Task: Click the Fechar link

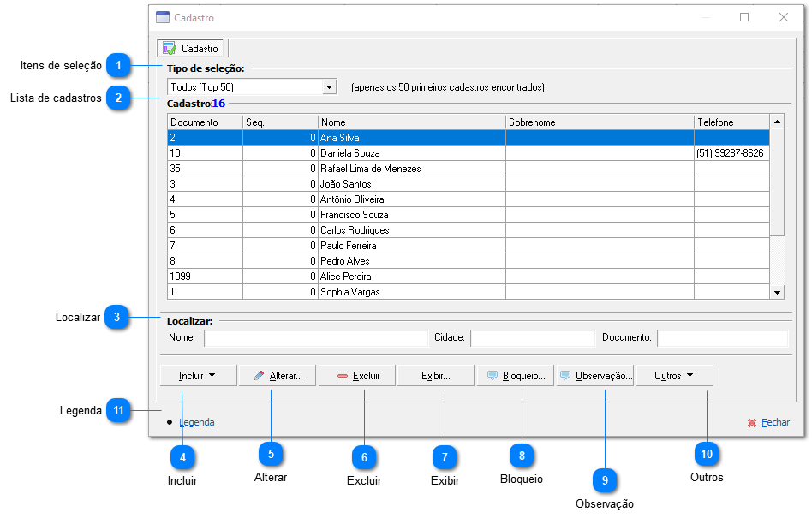Action: [x=775, y=422]
